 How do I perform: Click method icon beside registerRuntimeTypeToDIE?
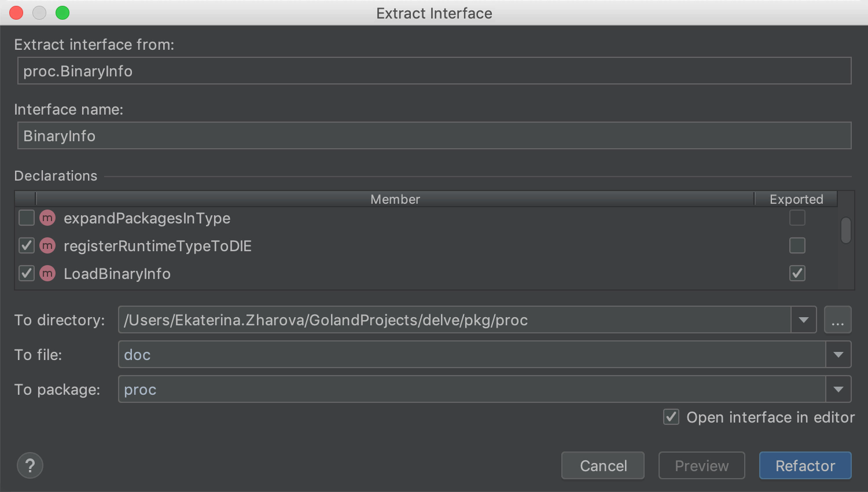pyautogui.click(x=47, y=246)
